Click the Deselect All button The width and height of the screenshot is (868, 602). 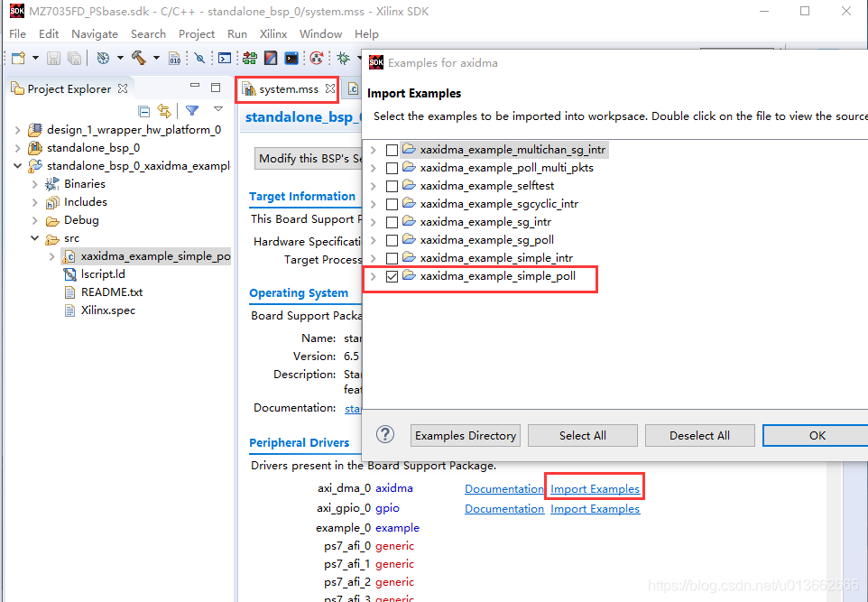[x=699, y=436]
